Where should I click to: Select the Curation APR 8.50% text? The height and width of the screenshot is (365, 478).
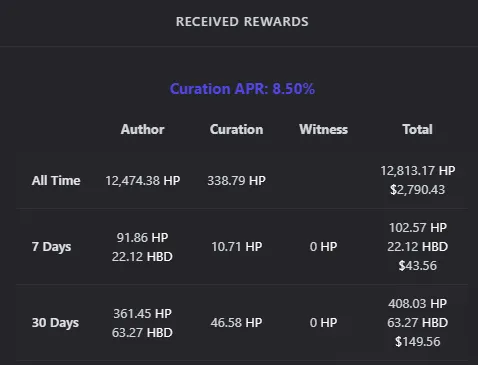coord(242,89)
